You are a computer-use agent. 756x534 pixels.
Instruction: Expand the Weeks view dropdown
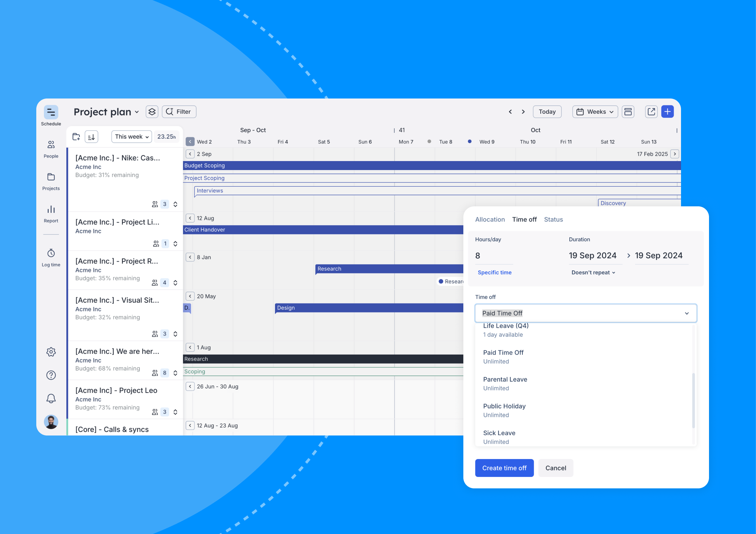(595, 111)
